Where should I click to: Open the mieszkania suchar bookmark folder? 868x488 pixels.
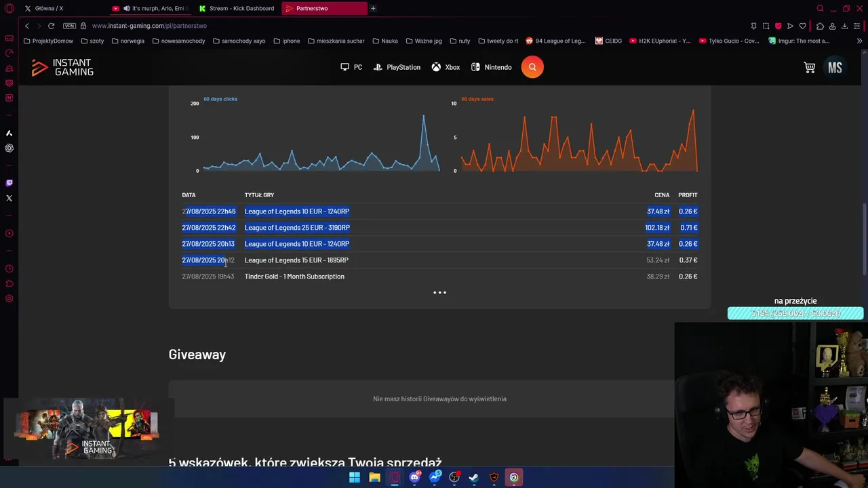point(336,41)
